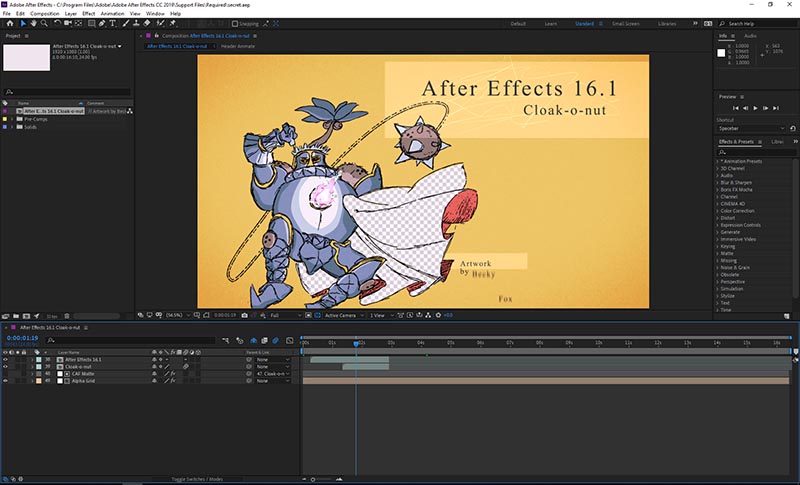The image size is (800, 485).
Task: Click the Home icon in the toolbar
Action: point(8,23)
